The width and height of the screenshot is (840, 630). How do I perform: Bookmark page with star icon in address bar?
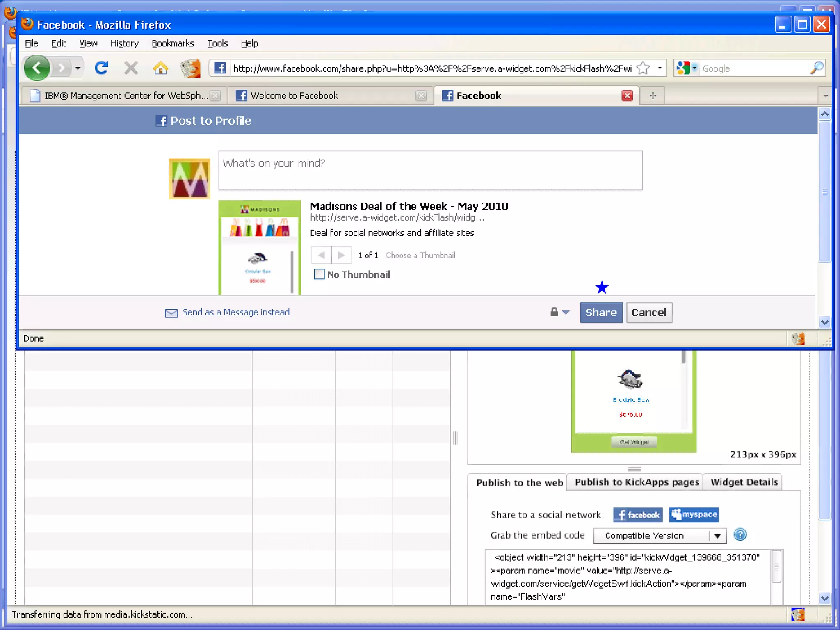coord(643,68)
